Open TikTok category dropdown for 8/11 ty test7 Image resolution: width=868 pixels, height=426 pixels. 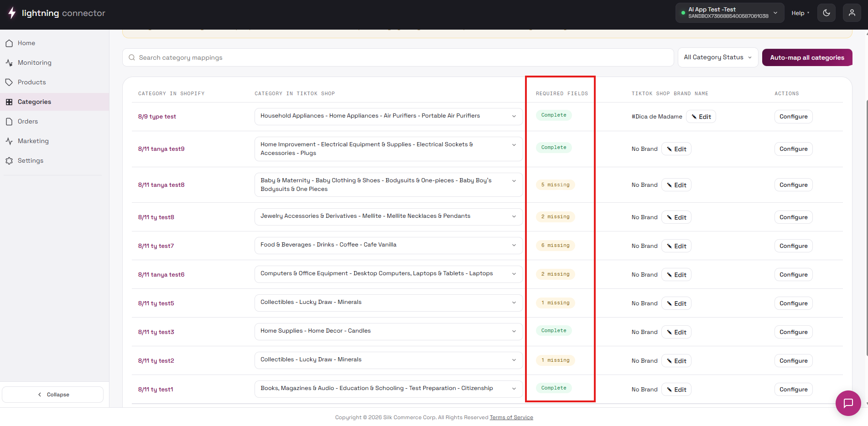389,245
